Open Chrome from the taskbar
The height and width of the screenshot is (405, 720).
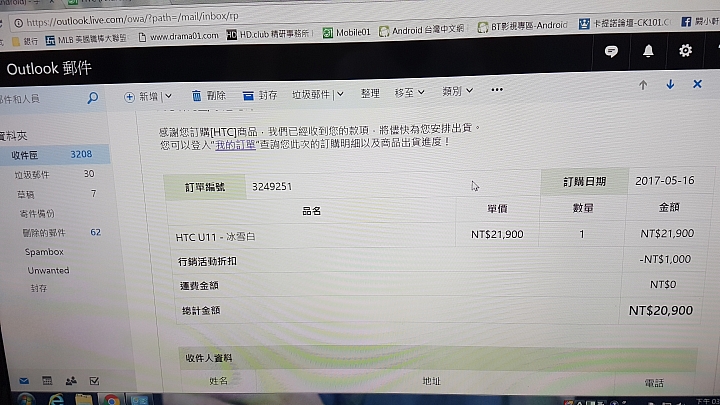[x=112, y=400]
